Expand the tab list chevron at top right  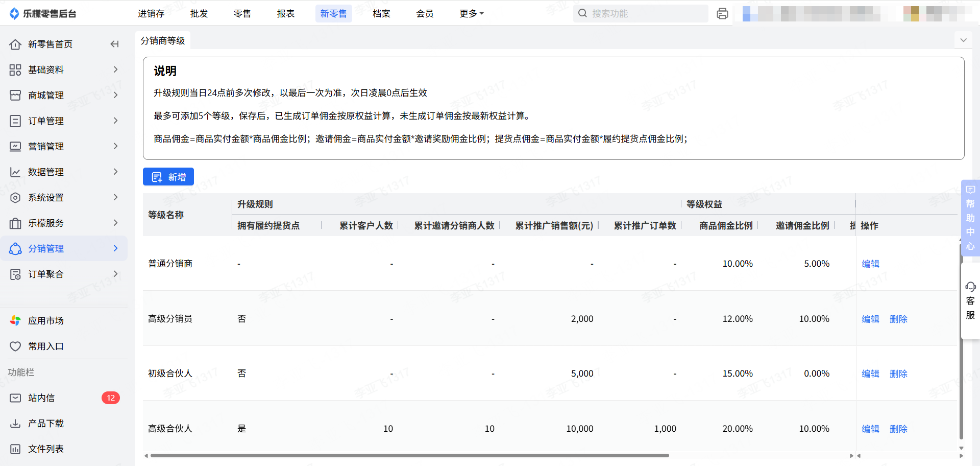click(x=963, y=40)
